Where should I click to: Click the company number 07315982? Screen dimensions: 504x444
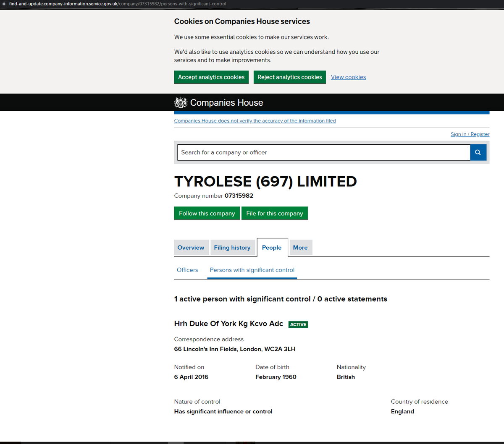pos(239,196)
